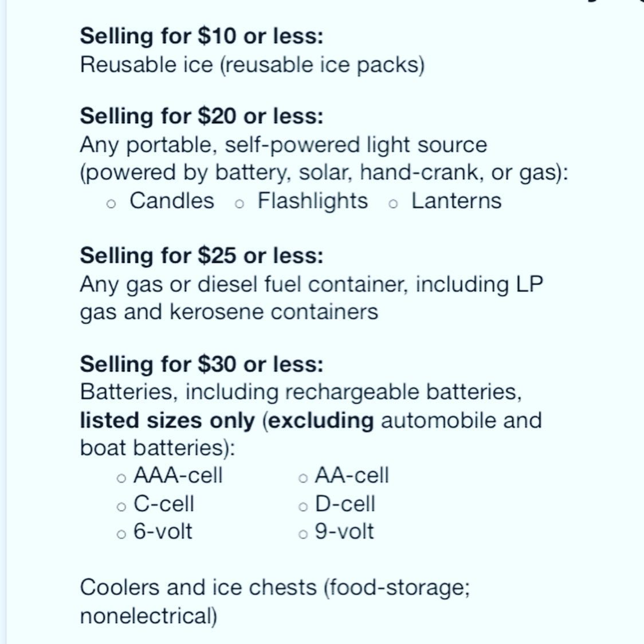Select the C-cell battery item

coord(164,504)
